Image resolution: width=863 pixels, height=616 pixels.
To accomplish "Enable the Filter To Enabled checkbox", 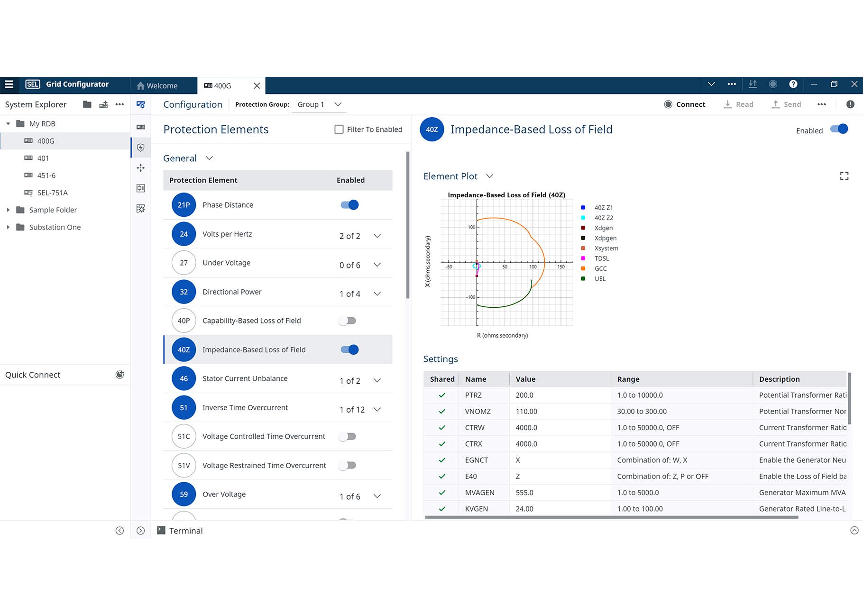I will (339, 129).
